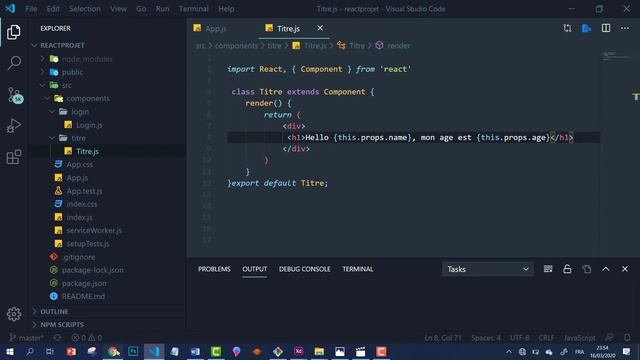Click the code minimap preview
This screenshot has width=640, height=360.
(616, 56)
